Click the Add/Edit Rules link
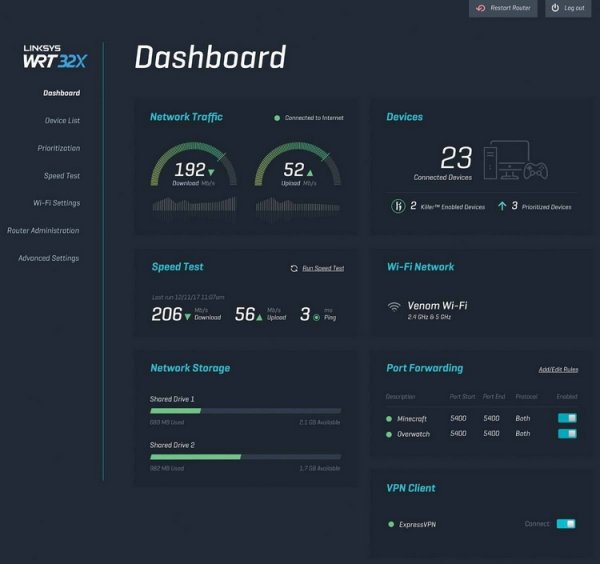The height and width of the screenshot is (564, 600). pos(558,369)
